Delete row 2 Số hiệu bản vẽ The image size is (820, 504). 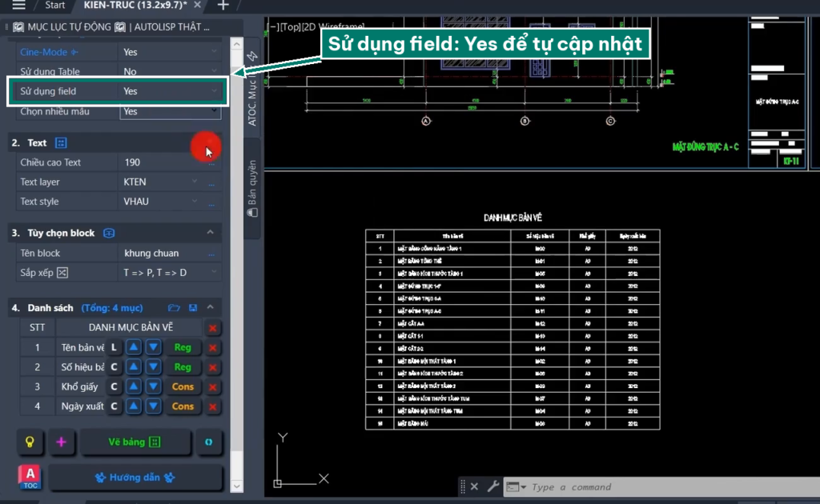[213, 368]
